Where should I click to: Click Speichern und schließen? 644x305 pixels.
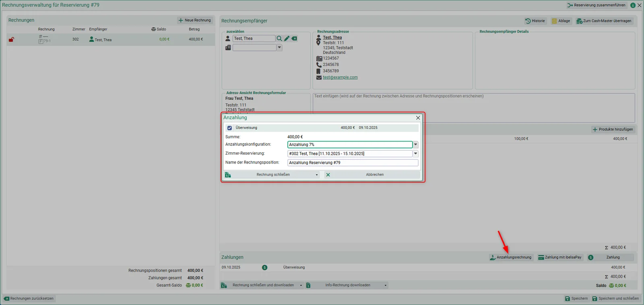click(615, 299)
